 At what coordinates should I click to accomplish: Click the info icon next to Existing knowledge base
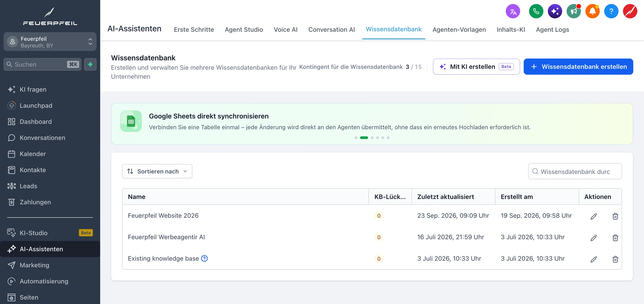click(204, 258)
